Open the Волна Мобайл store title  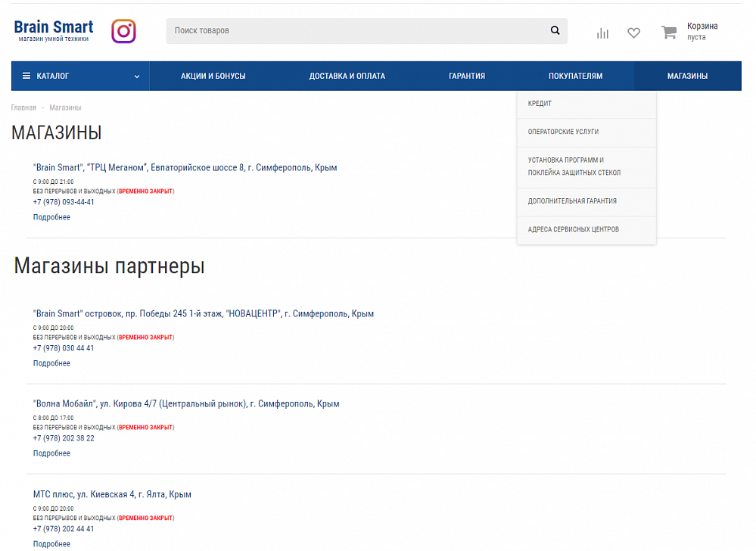(x=186, y=404)
